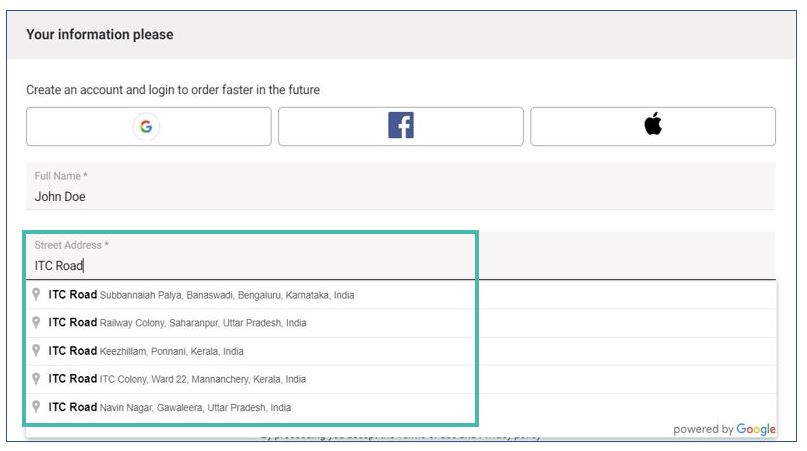Sign in with the Apple icon
Screen dimensions: 807x451
coord(653,124)
